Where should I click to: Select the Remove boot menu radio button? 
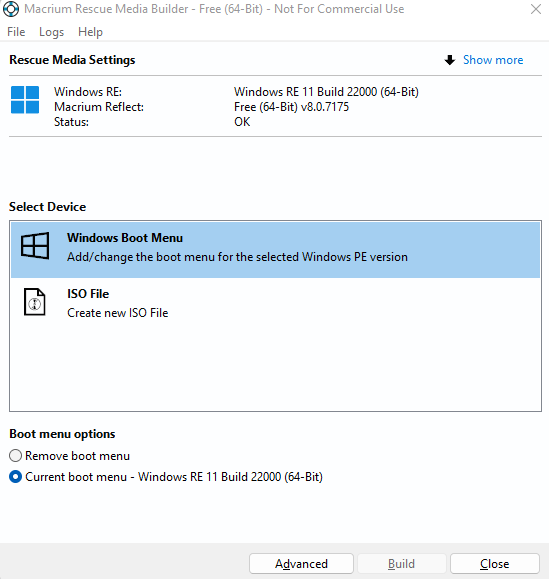coord(16,456)
